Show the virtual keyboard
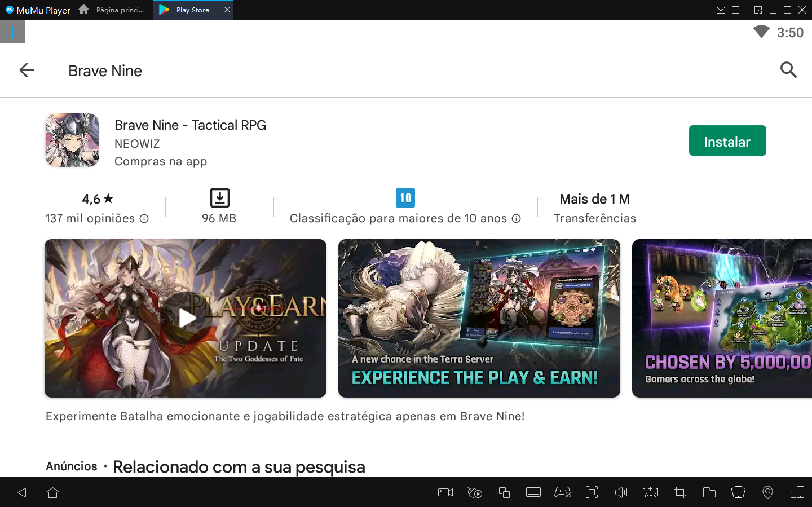The height and width of the screenshot is (507, 812). 533,492
